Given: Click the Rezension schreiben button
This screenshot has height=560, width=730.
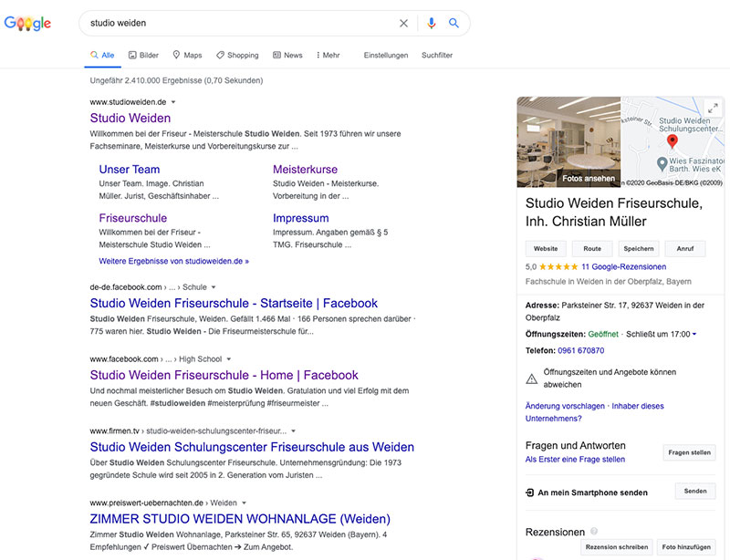Looking at the screenshot, I should (617, 547).
